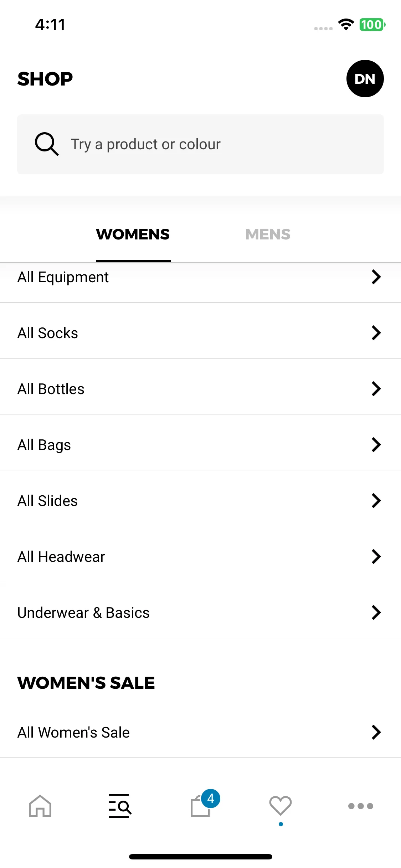The width and height of the screenshot is (401, 868).
Task: Open the shopping bag with 4 items
Action: coord(205,803)
